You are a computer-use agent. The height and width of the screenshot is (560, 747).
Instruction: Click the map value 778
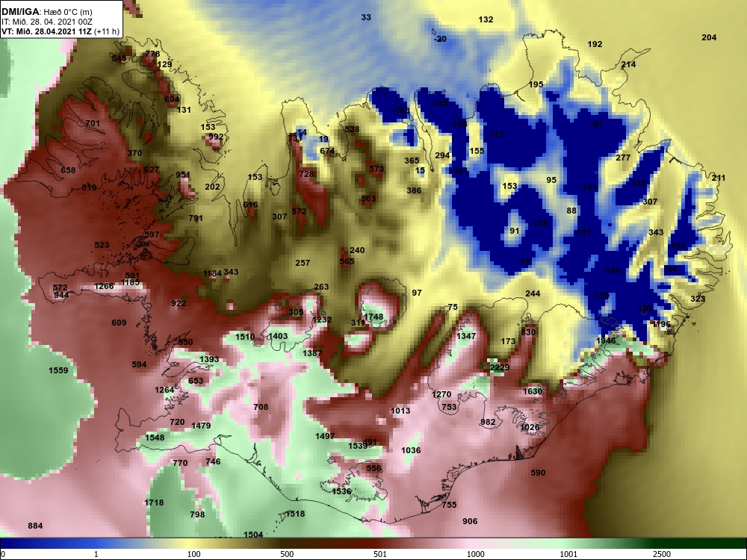[x=152, y=54]
